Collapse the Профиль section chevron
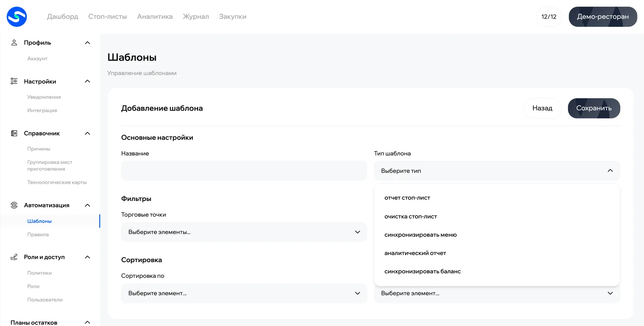Screen dimensions: 644x326 point(87,43)
